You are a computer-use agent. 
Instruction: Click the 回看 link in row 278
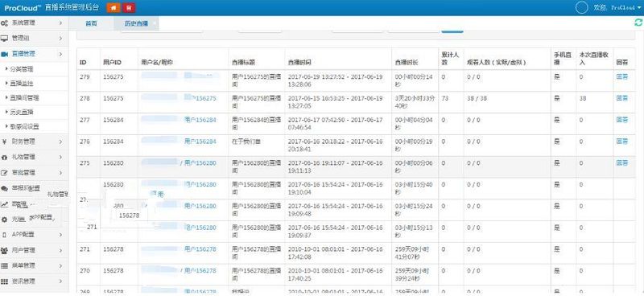click(x=621, y=98)
